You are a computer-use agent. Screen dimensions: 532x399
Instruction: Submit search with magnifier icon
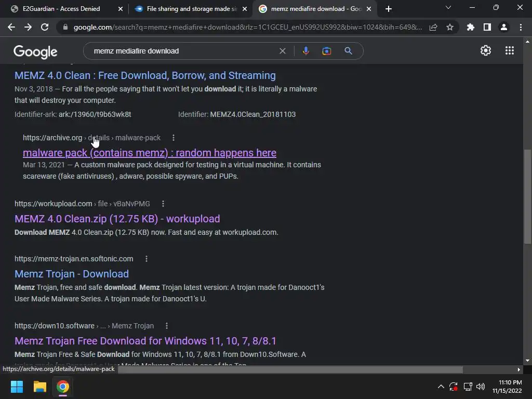click(348, 51)
